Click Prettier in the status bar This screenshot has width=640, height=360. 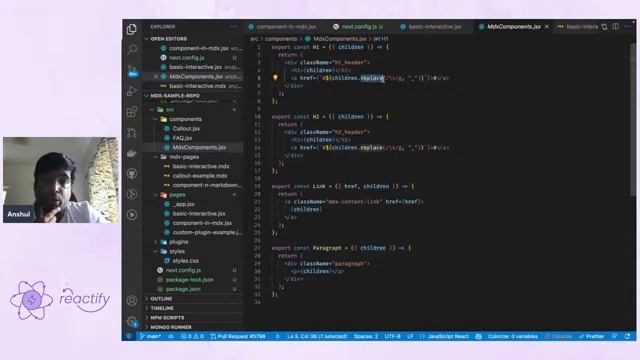(x=591, y=336)
